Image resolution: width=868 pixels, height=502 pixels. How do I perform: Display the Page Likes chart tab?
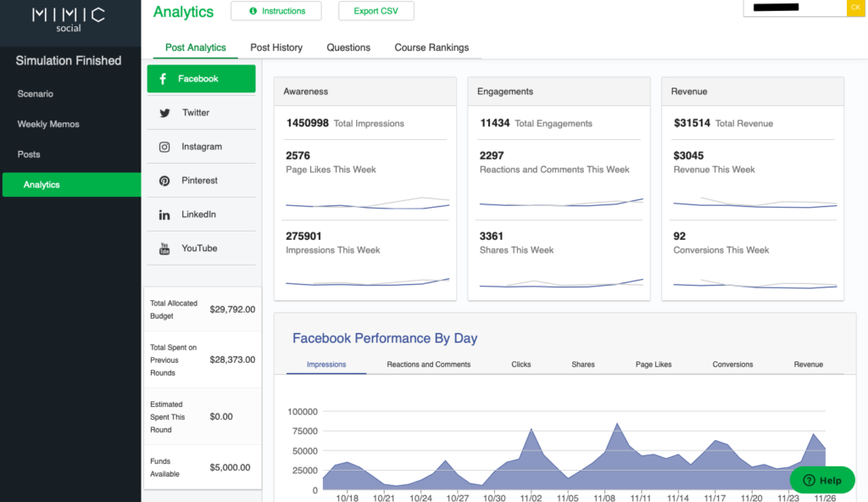tap(654, 365)
